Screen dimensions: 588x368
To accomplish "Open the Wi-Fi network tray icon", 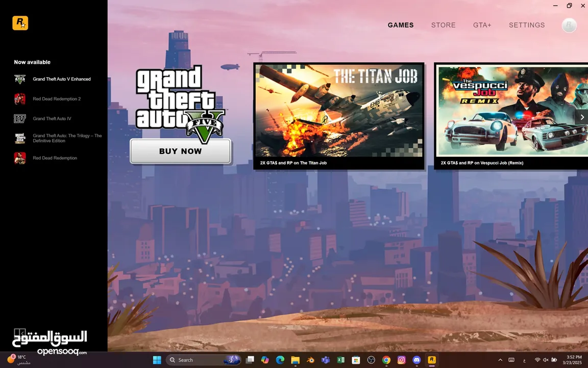I will pos(537,360).
